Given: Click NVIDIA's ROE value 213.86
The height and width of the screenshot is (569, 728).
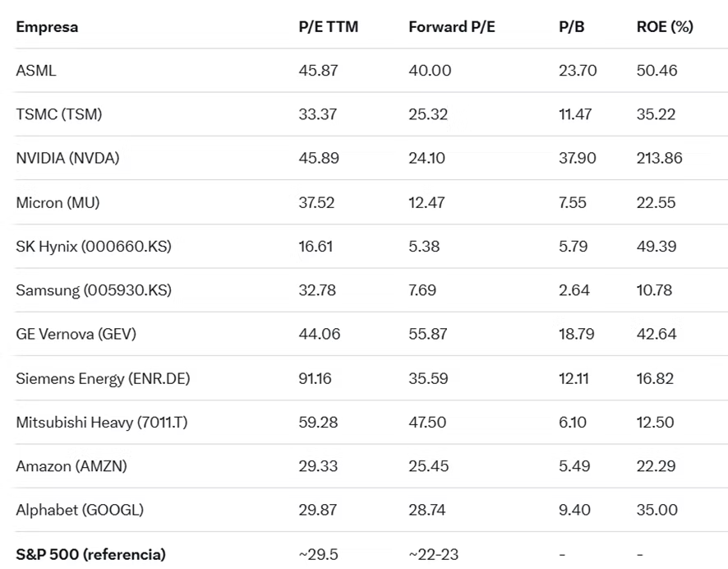Looking at the screenshot, I should pos(659,159).
